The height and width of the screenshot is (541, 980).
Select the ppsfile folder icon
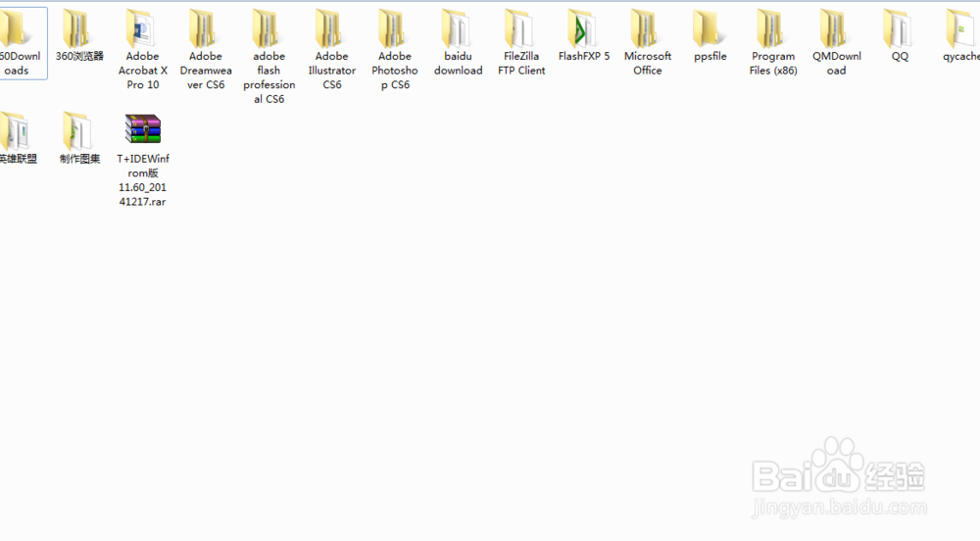click(710, 28)
